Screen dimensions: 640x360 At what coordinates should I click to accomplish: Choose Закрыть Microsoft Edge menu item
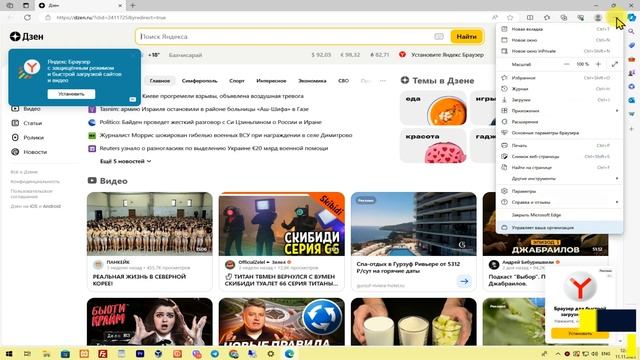[559, 215]
